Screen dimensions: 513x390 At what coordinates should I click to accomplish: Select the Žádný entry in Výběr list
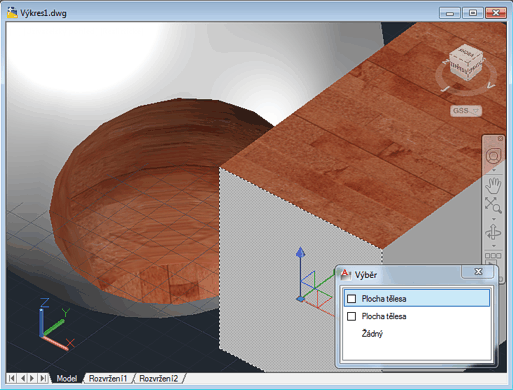(x=372, y=334)
